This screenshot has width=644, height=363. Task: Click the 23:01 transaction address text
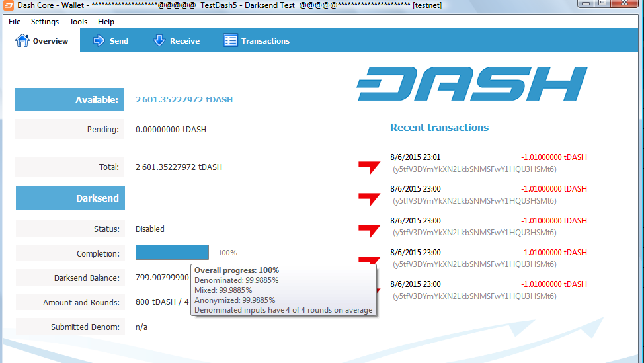(x=474, y=169)
